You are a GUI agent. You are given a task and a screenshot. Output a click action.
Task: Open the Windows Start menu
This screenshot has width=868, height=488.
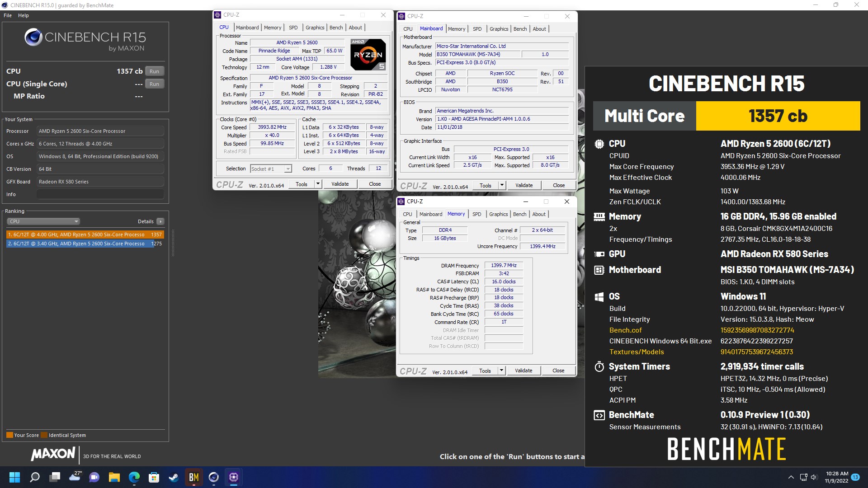coord(14,477)
